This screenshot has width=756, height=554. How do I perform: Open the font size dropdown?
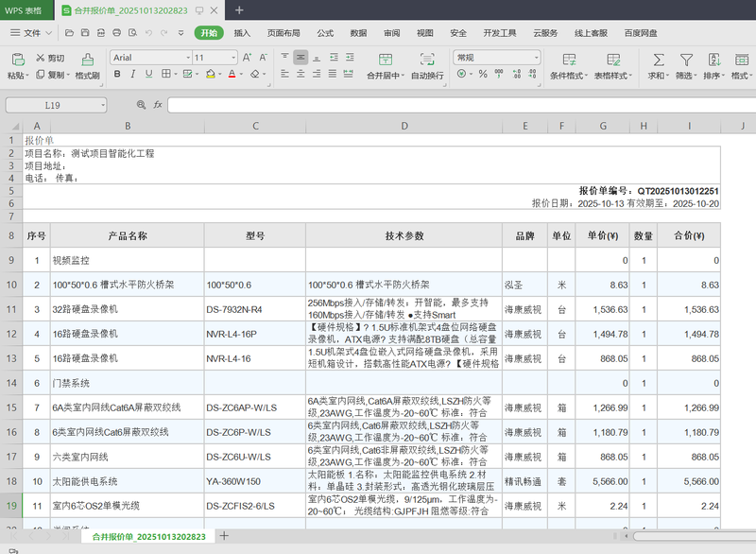(x=232, y=58)
